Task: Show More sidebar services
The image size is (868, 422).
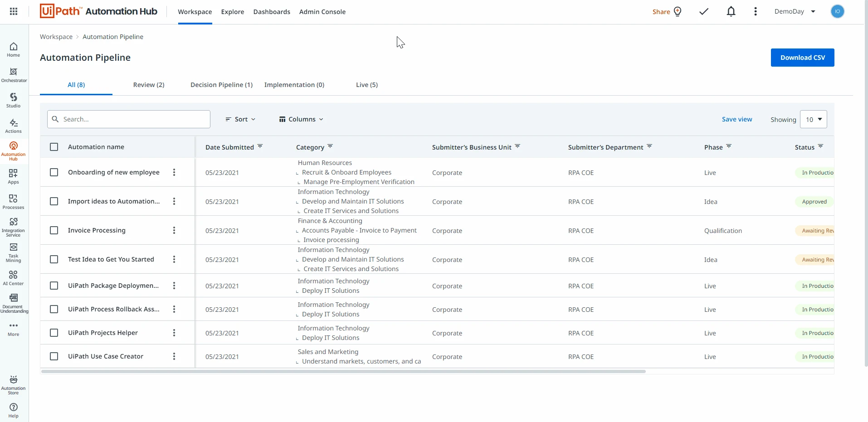Action: (14, 329)
